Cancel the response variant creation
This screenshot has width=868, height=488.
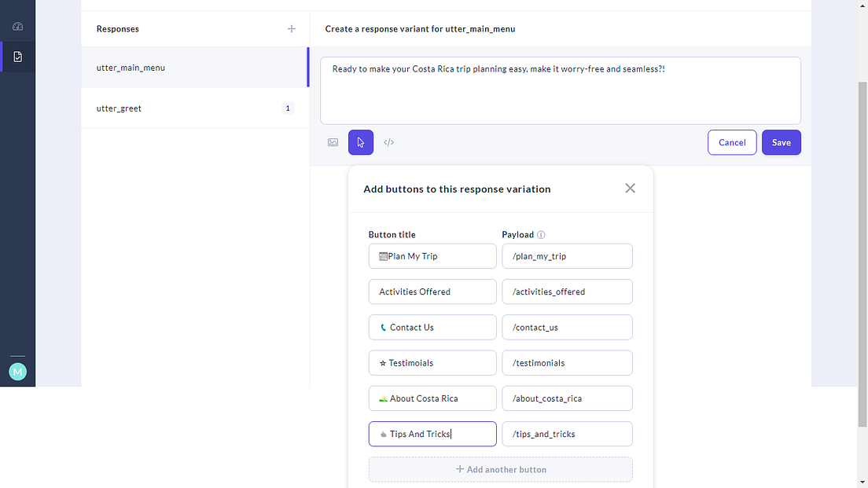[732, 142]
